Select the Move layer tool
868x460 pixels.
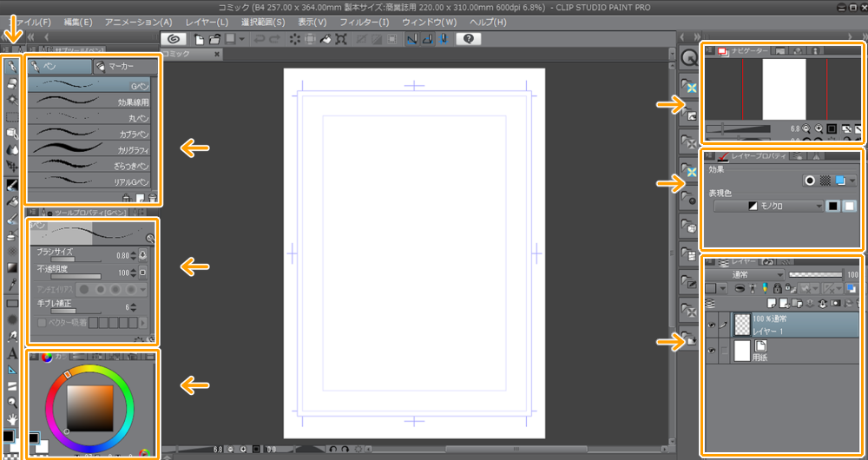pos(11,166)
